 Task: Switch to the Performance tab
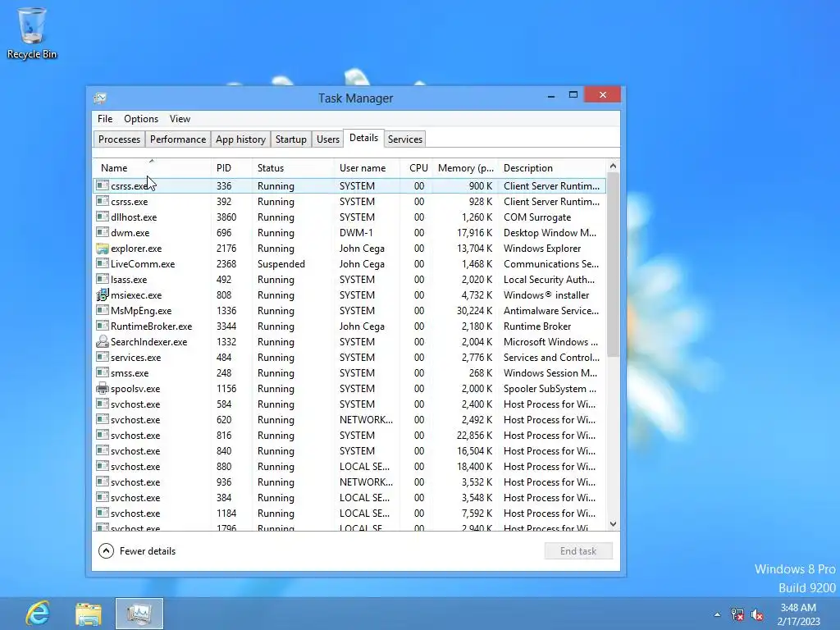[178, 139]
